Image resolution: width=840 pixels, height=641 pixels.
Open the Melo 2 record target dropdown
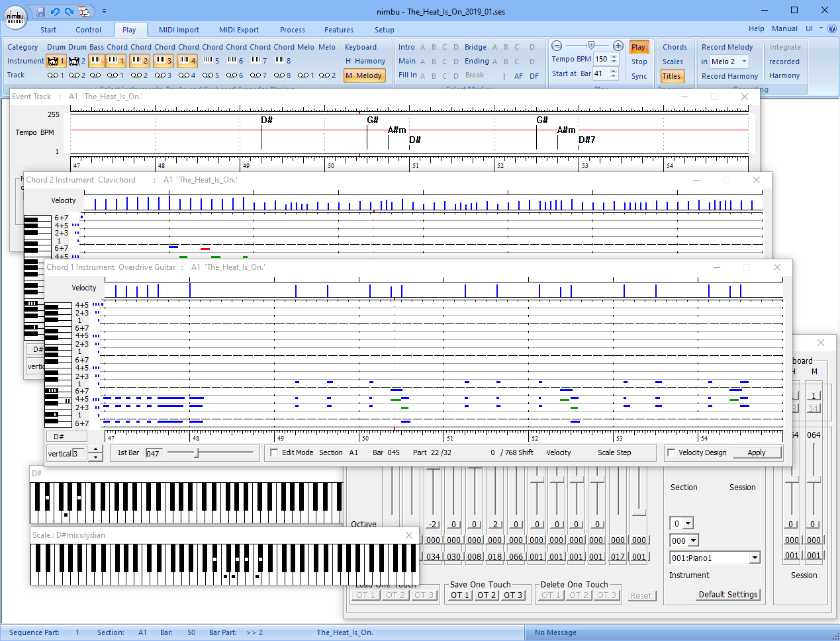[744, 62]
